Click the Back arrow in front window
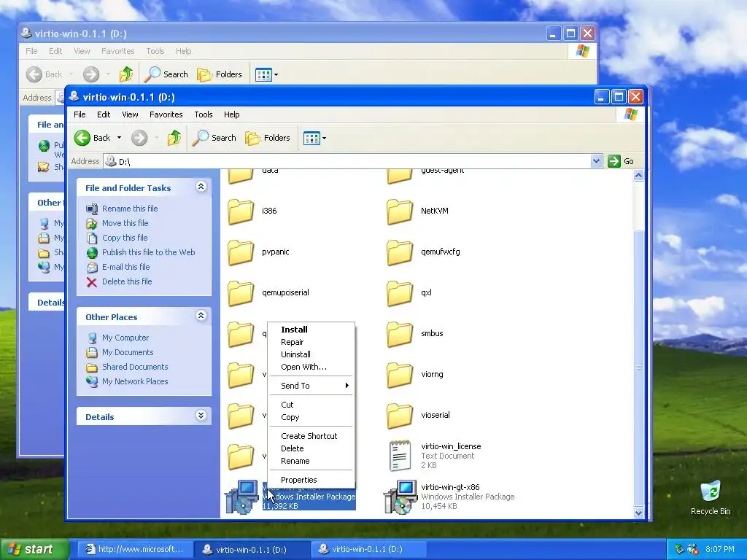 (82, 138)
